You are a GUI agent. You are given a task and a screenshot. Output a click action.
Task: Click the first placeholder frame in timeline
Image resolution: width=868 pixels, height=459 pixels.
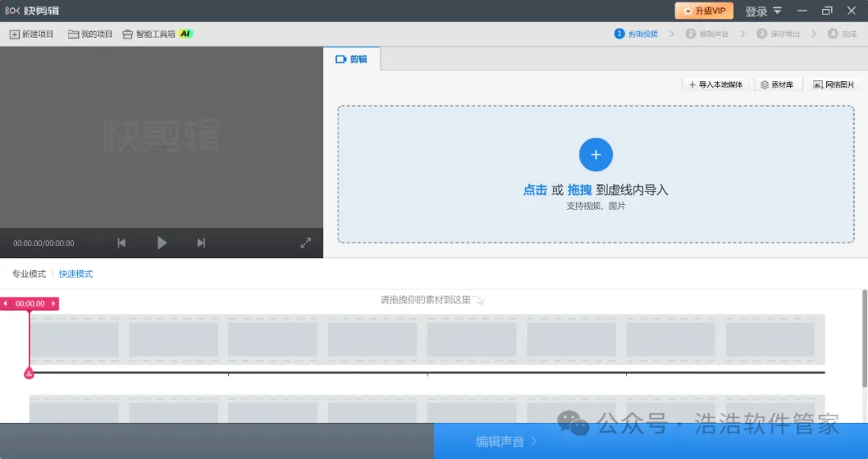[74, 339]
